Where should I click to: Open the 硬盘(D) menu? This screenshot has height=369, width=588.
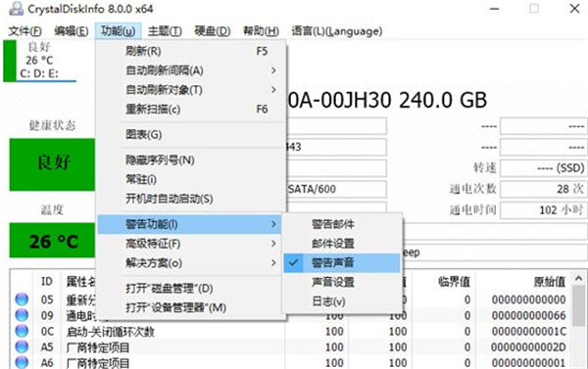point(213,31)
